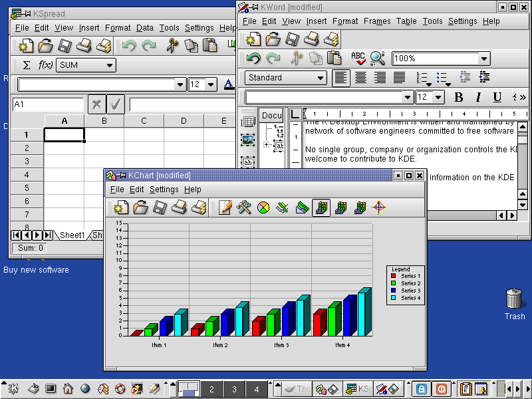Go to first sheet button in KSpread
The width and height of the screenshot is (532, 399).
click(16, 235)
